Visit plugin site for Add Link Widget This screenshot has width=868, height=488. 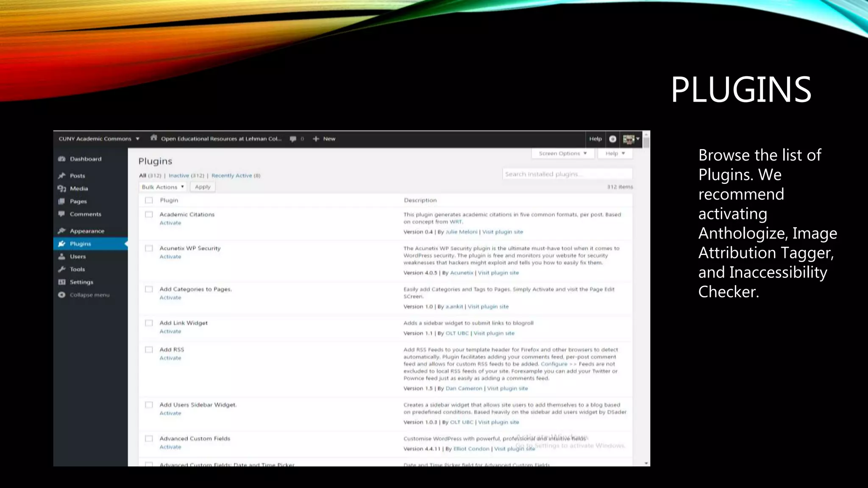[494, 333]
